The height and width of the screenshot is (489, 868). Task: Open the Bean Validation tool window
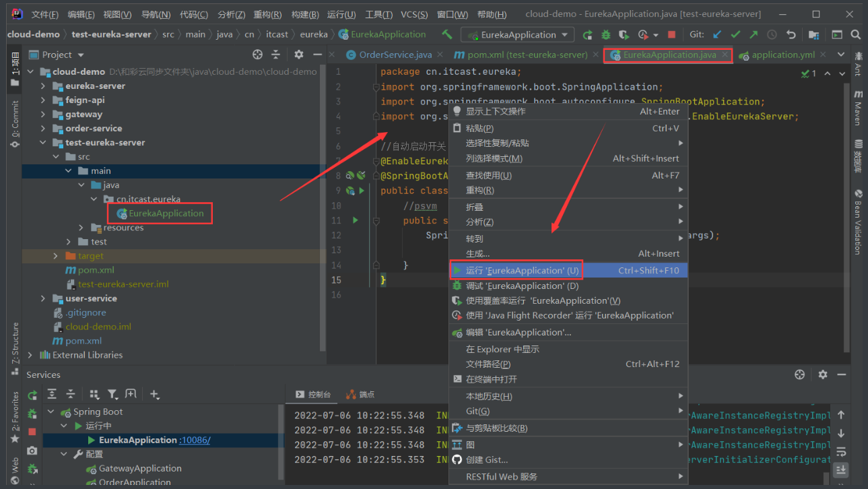click(858, 222)
